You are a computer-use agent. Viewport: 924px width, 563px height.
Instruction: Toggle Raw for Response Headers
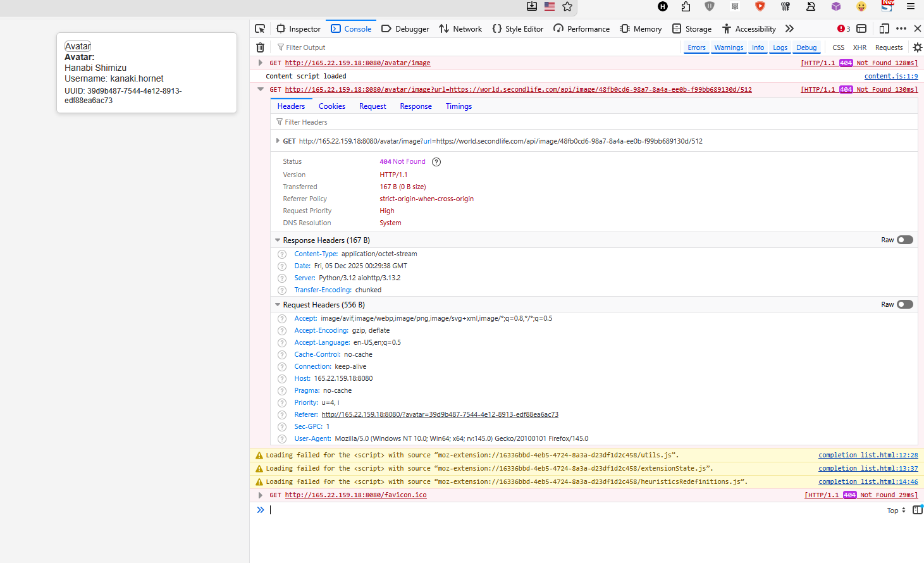pos(905,240)
